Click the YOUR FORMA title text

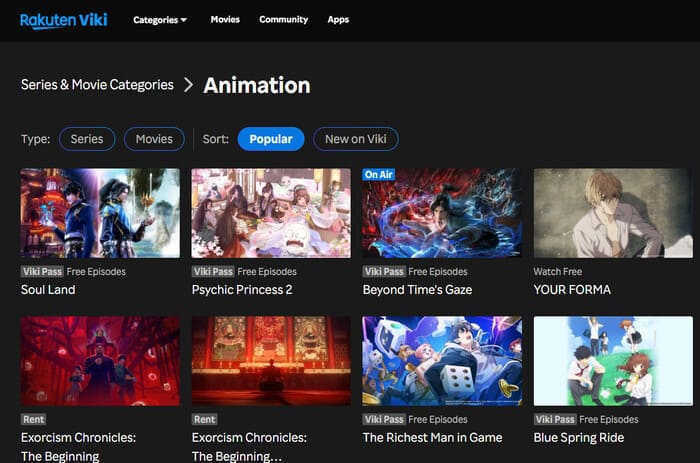[572, 290]
